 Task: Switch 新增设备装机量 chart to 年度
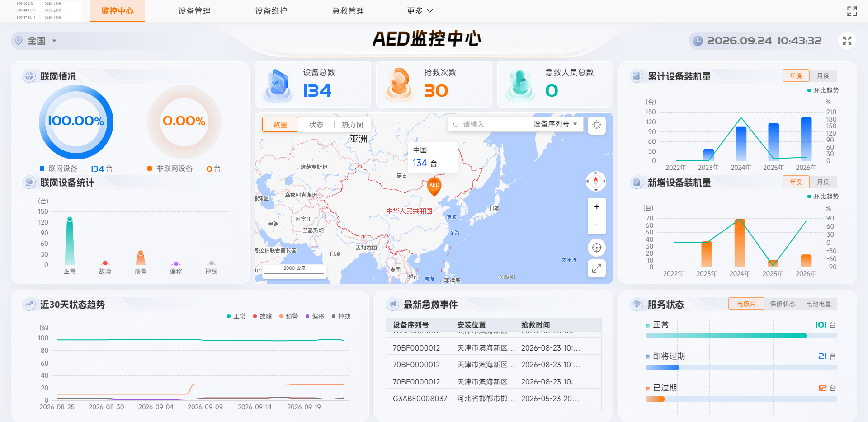(x=796, y=182)
